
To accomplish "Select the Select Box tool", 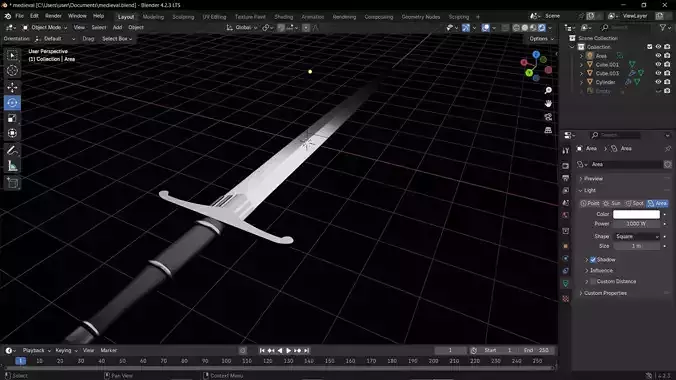I will (12, 56).
